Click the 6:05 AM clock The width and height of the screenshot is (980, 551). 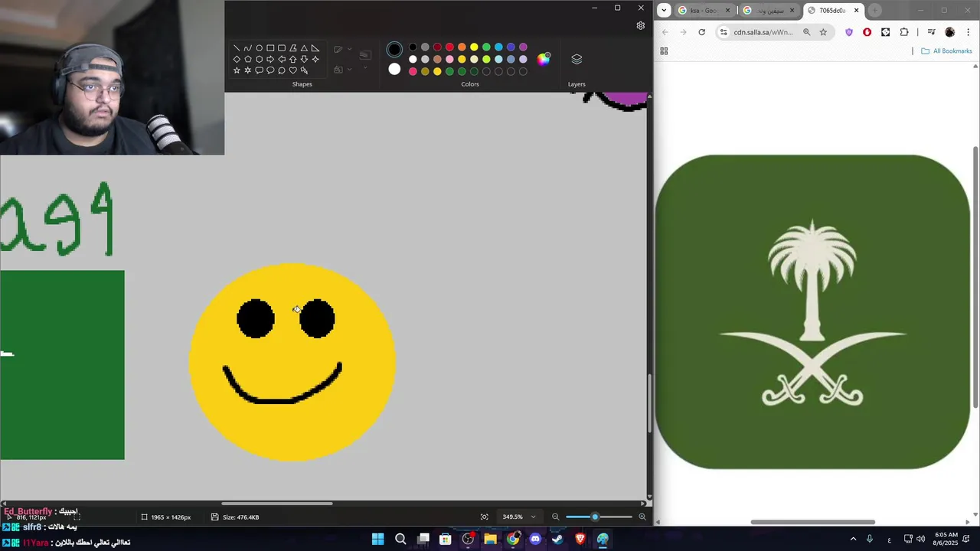(946, 534)
